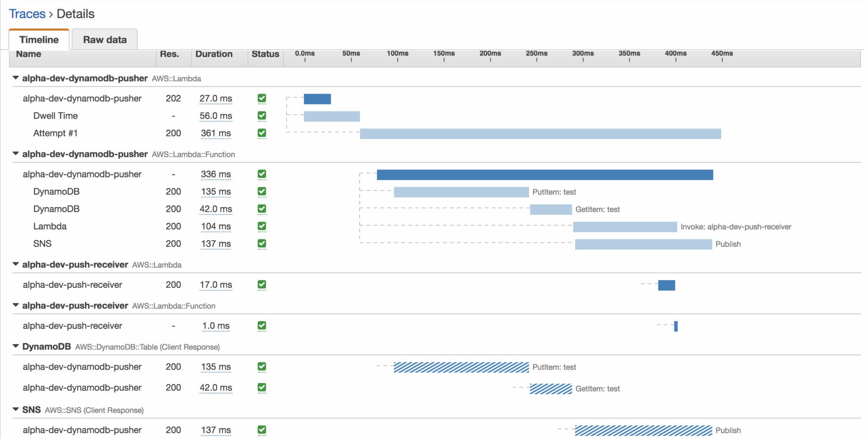Screen dimensions: 868x439
Task: Collapse the alpha-dev-push-receiver AWS::Lambda group
Action: coord(15,264)
